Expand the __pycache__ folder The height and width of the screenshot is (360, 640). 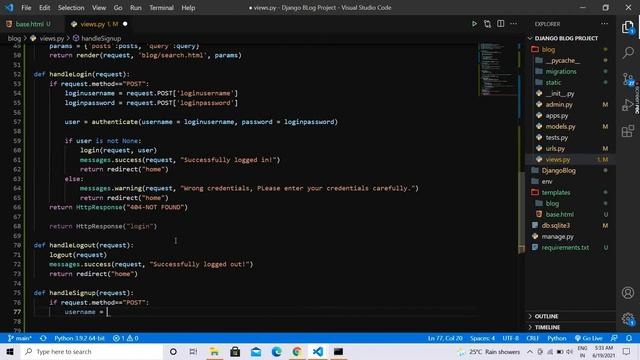click(562, 60)
